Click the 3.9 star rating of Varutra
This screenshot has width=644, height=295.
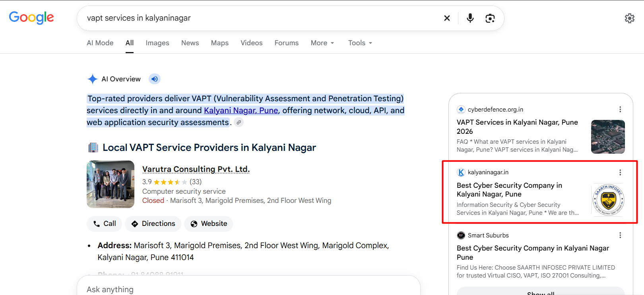tap(165, 182)
